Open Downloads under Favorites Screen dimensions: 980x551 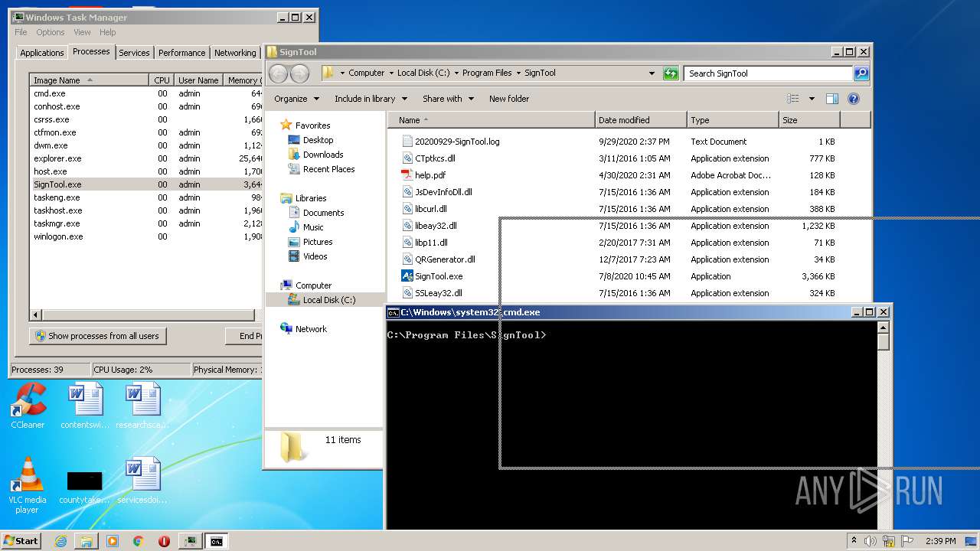click(x=322, y=155)
